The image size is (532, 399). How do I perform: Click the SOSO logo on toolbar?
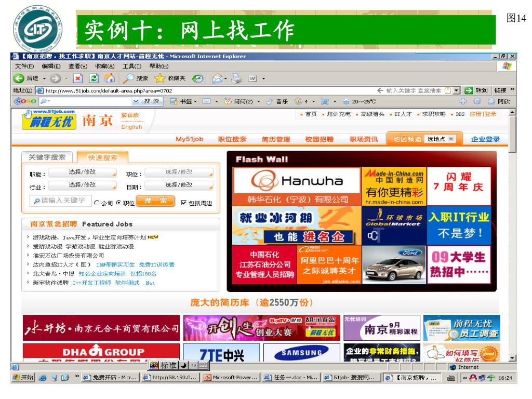click(25, 101)
